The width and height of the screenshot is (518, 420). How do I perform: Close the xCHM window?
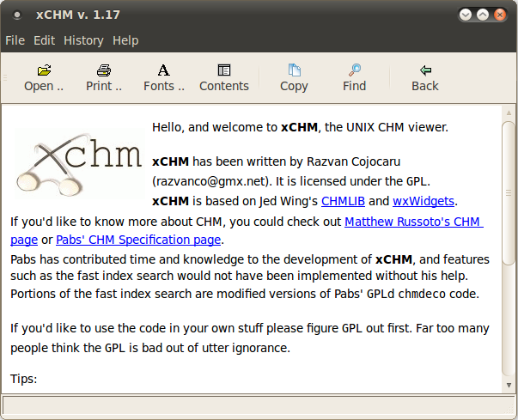500,15
